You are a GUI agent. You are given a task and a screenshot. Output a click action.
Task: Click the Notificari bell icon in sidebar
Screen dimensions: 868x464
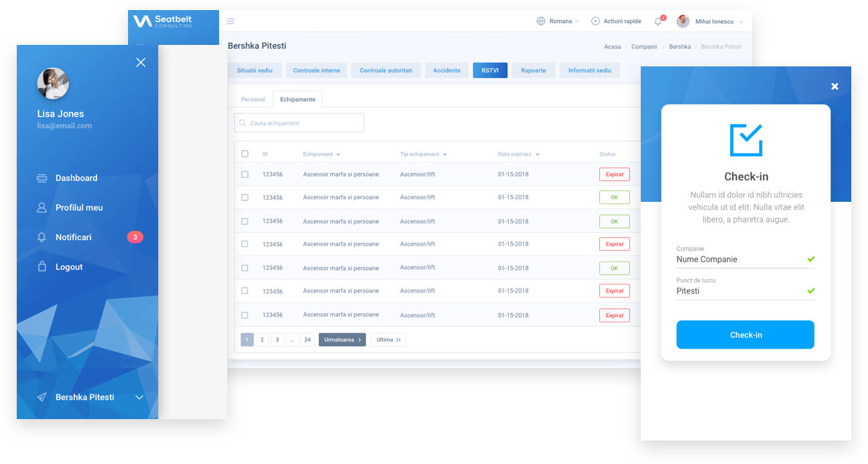click(42, 237)
